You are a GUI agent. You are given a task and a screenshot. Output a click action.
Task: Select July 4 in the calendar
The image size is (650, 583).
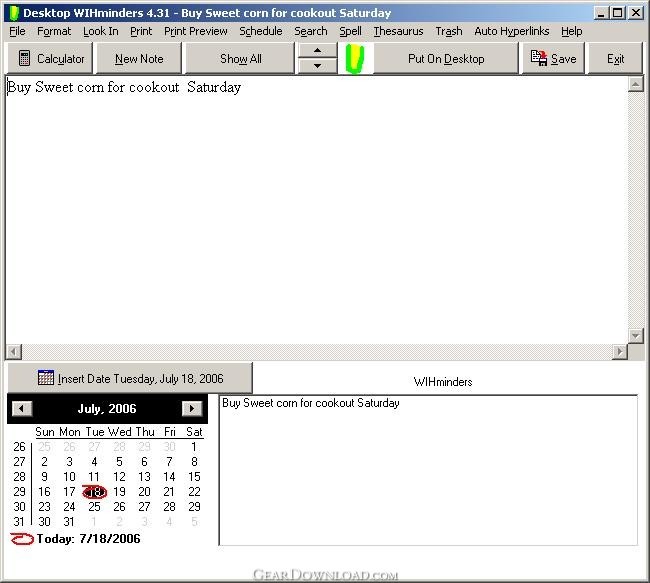pyautogui.click(x=94, y=462)
